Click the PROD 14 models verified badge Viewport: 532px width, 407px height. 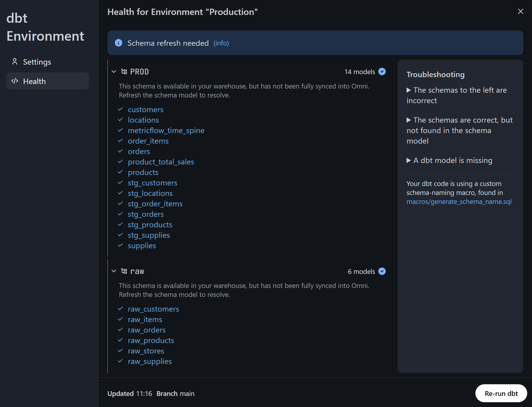coord(382,71)
